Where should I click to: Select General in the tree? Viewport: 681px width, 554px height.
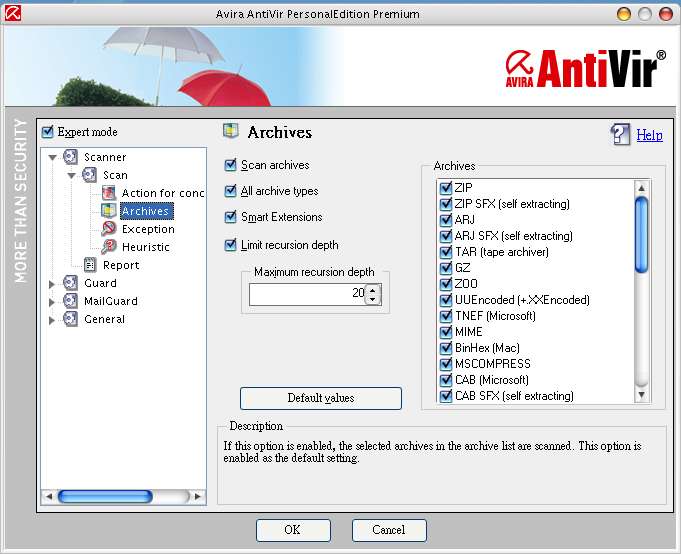[x=104, y=319]
